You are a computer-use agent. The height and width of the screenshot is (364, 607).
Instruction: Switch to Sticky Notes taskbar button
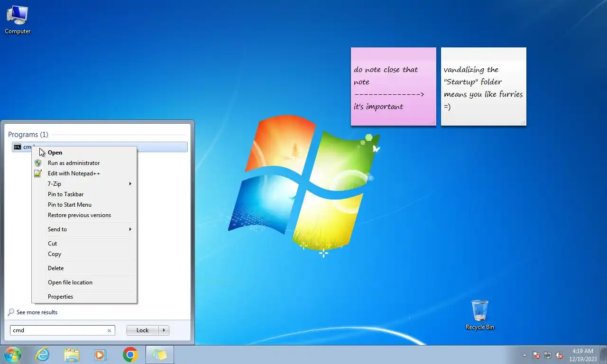pos(160,355)
